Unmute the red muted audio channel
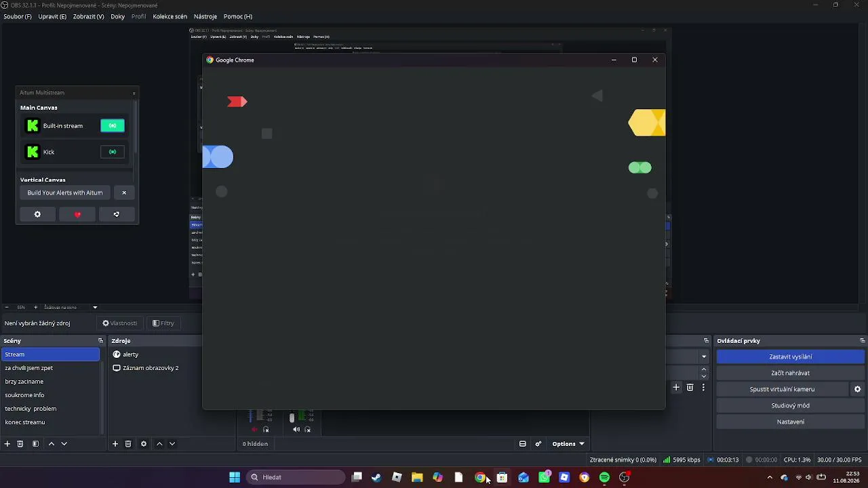Screen dimensions: 868x488 [255, 429]
